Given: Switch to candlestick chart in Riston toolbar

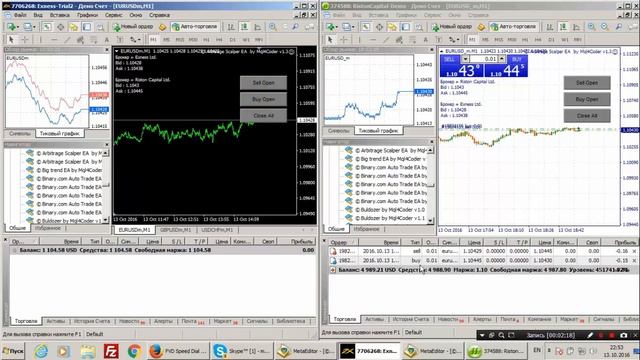Looking at the screenshot, I should pyautogui.click(x=563, y=27).
